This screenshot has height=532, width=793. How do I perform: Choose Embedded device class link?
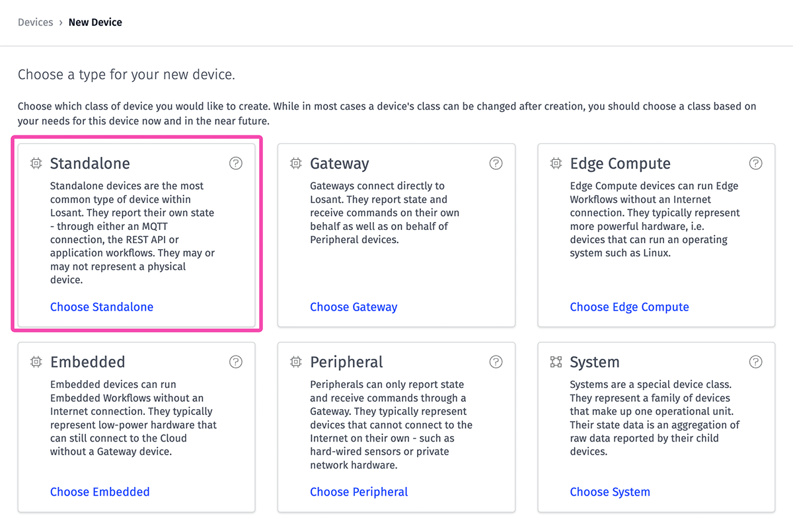pyautogui.click(x=100, y=492)
